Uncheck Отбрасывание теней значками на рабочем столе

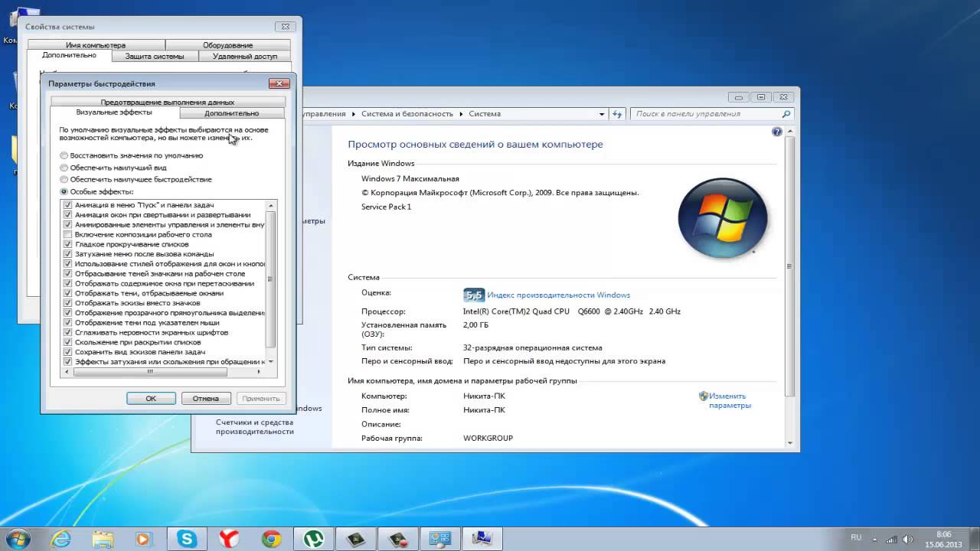[68, 273]
